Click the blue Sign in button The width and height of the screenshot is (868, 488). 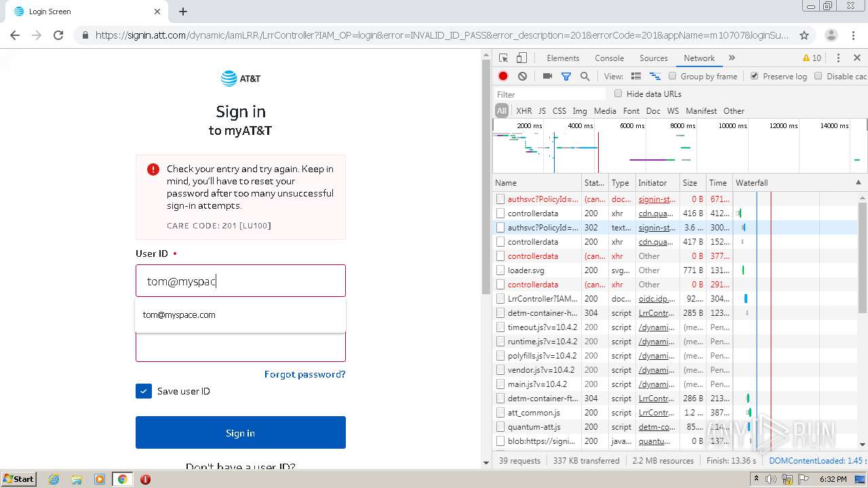point(241,432)
